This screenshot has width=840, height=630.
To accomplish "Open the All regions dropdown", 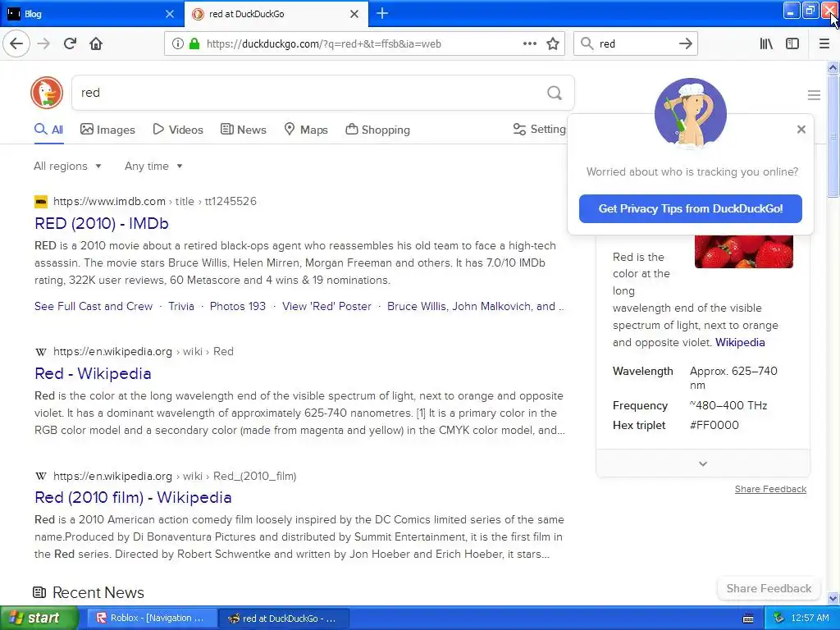I will (x=67, y=166).
